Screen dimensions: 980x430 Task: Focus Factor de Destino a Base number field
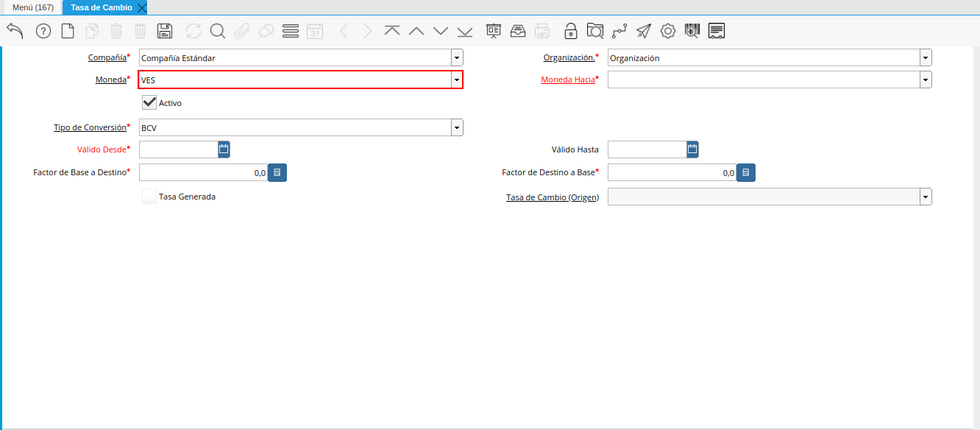coord(672,172)
